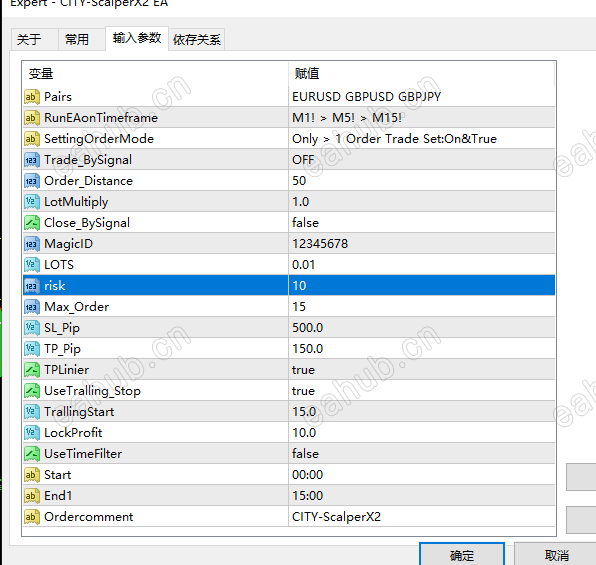The width and height of the screenshot is (596, 565).
Task: Click the double icon beside LotMultiply
Action: tap(32, 202)
